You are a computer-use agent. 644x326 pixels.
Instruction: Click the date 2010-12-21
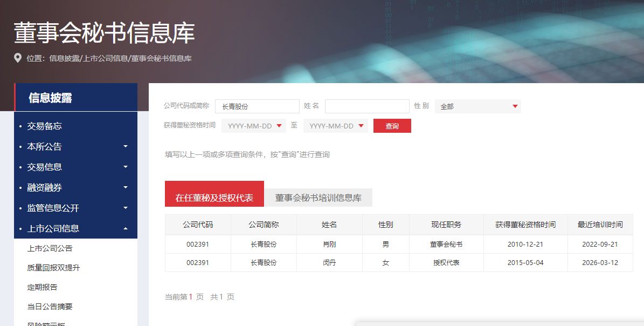click(x=525, y=244)
